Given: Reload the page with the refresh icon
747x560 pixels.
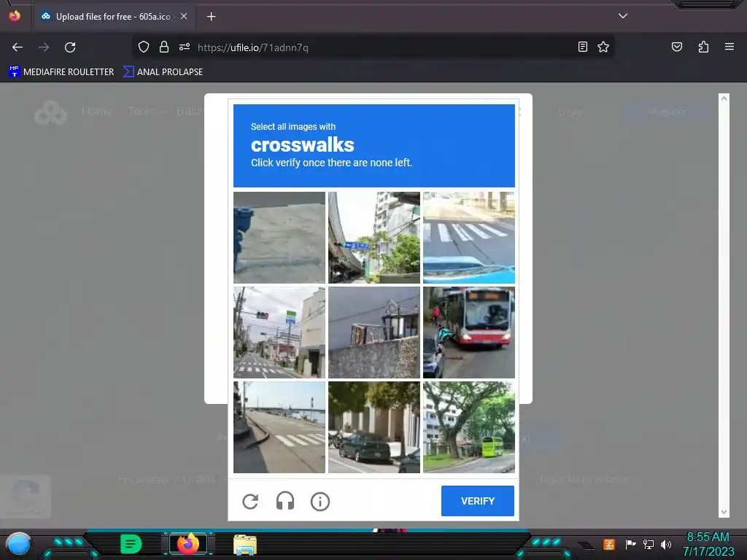Looking at the screenshot, I should click(x=70, y=47).
